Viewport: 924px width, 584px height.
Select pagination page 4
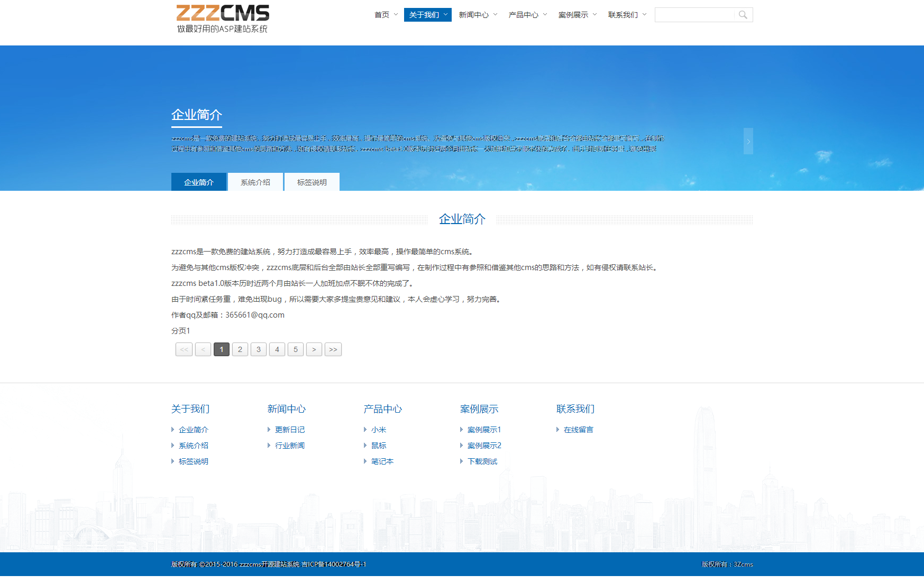coord(277,349)
